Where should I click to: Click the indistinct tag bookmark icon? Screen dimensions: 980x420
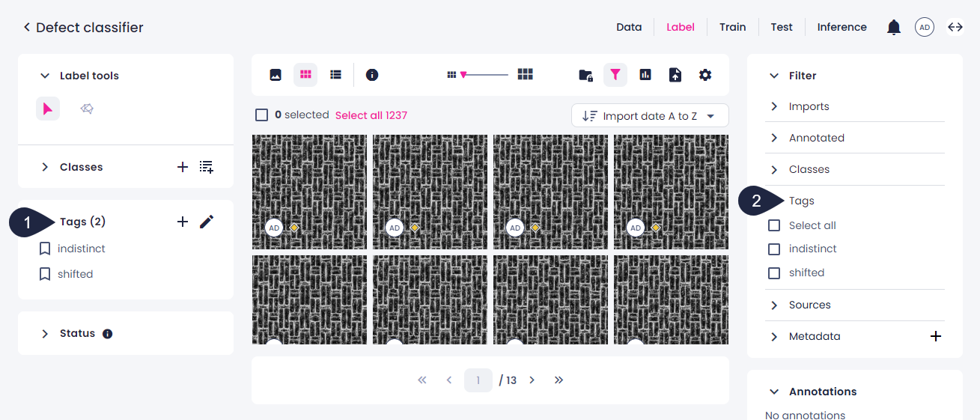(45, 249)
